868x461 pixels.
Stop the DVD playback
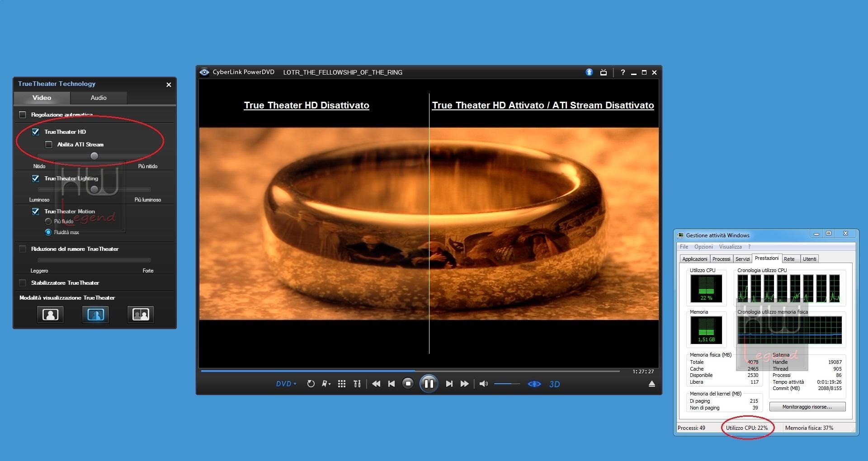[408, 384]
